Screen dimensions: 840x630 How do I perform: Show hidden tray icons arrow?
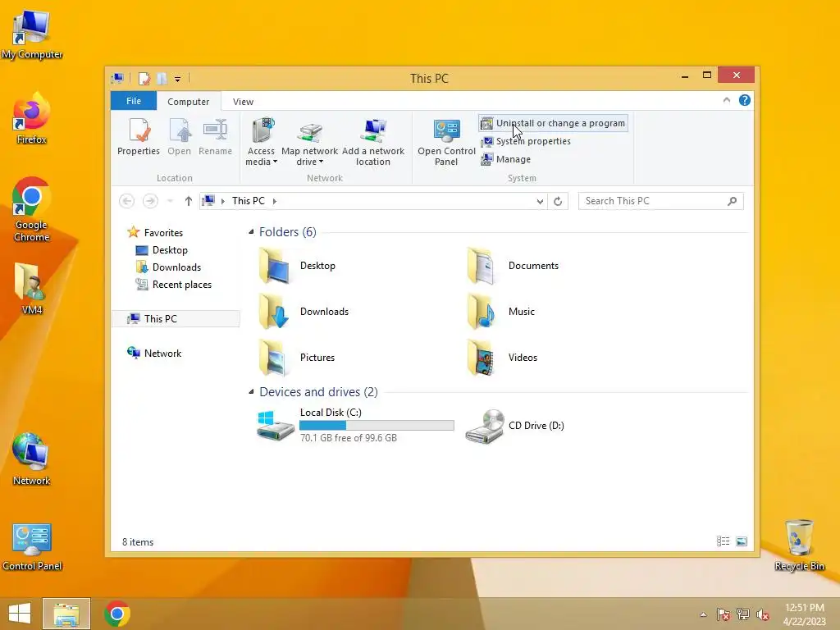pos(703,614)
